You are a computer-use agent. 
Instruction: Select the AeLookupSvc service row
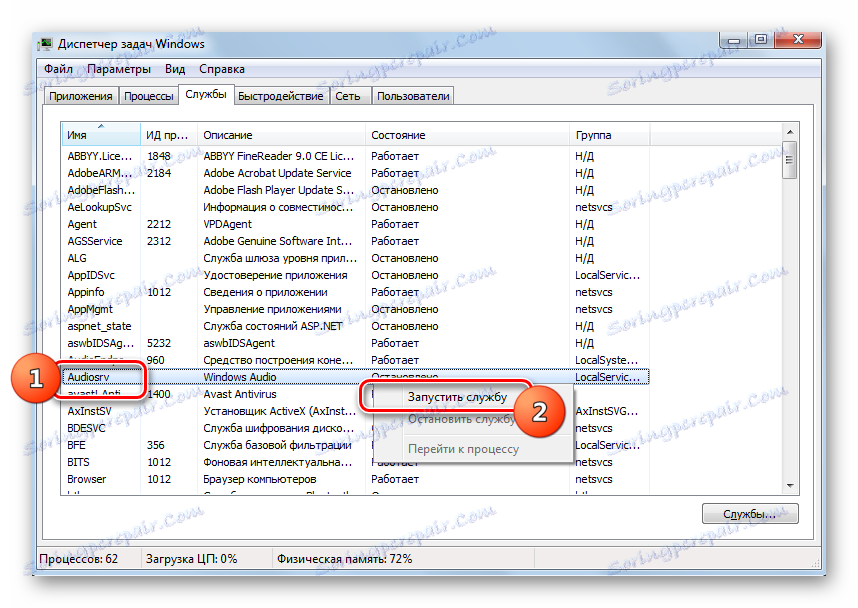tap(355, 207)
